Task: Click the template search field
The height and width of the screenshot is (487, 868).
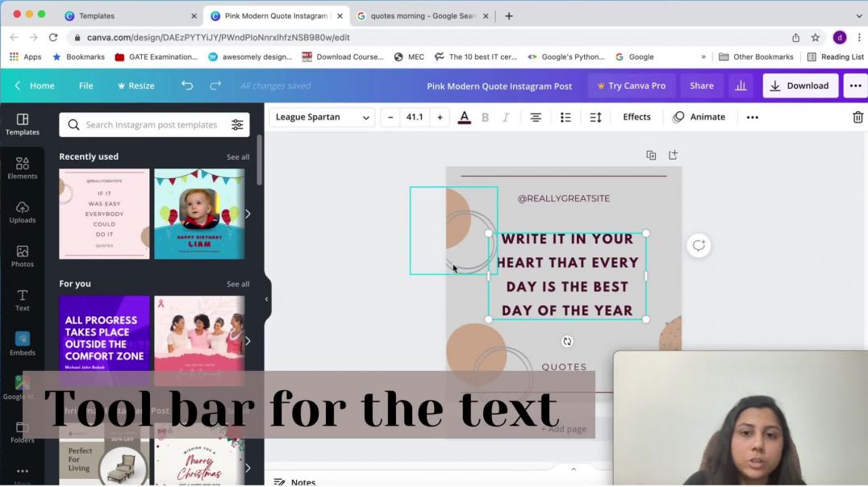Action: (155, 125)
